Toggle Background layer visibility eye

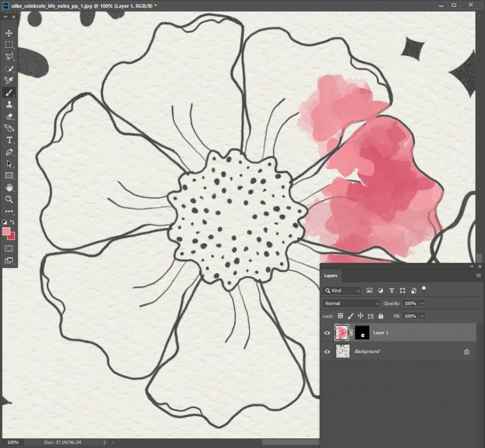(327, 351)
